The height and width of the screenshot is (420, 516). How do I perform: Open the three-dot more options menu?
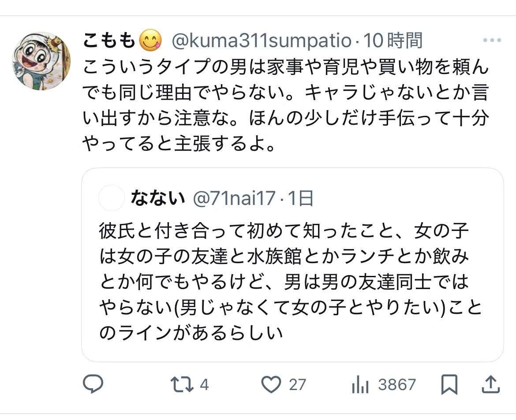(492, 41)
